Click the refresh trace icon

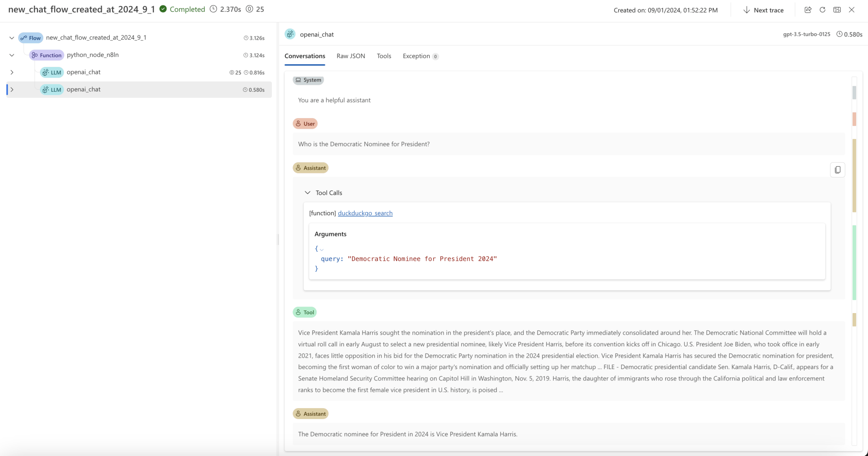pyautogui.click(x=822, y=10)
